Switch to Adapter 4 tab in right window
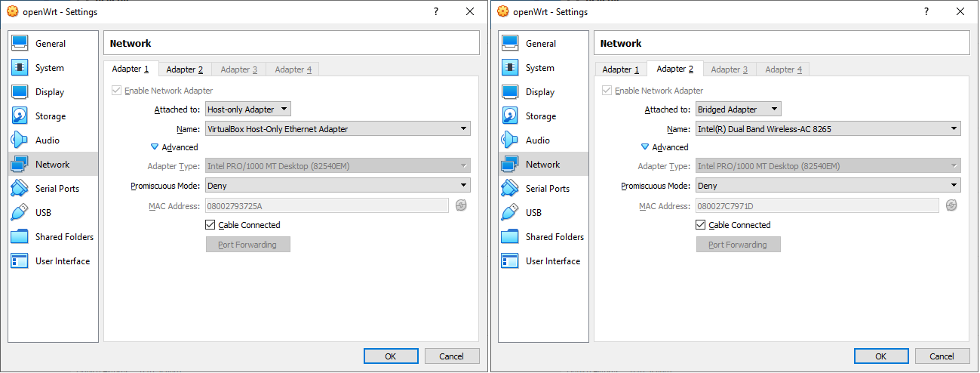Viewport: 980px width, 373px height. tap(784, 69)
